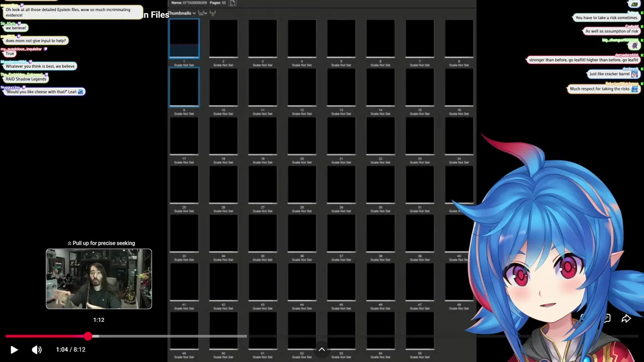
Task: Select page 9 thumbnail
Action: tap(184, 87)
